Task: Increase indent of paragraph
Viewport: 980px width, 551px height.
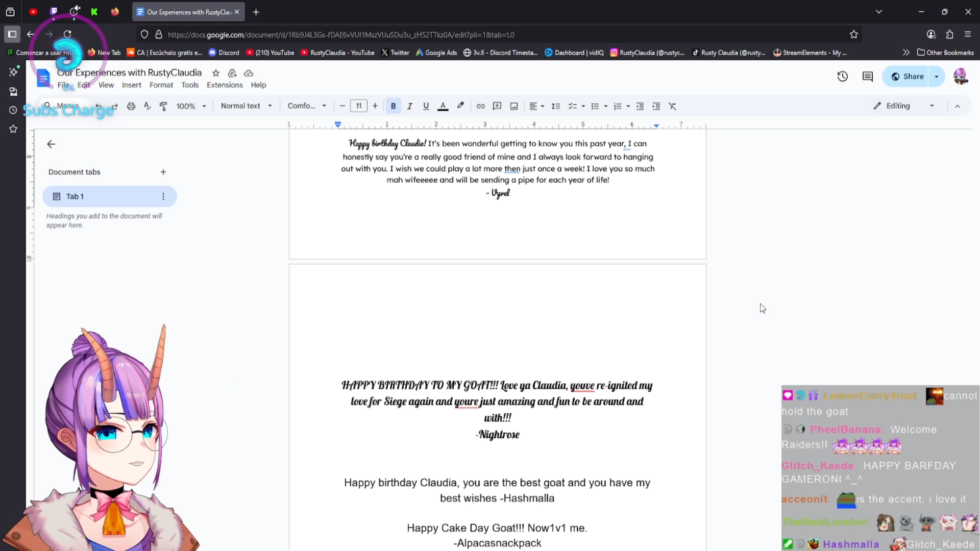Action: 656,106
